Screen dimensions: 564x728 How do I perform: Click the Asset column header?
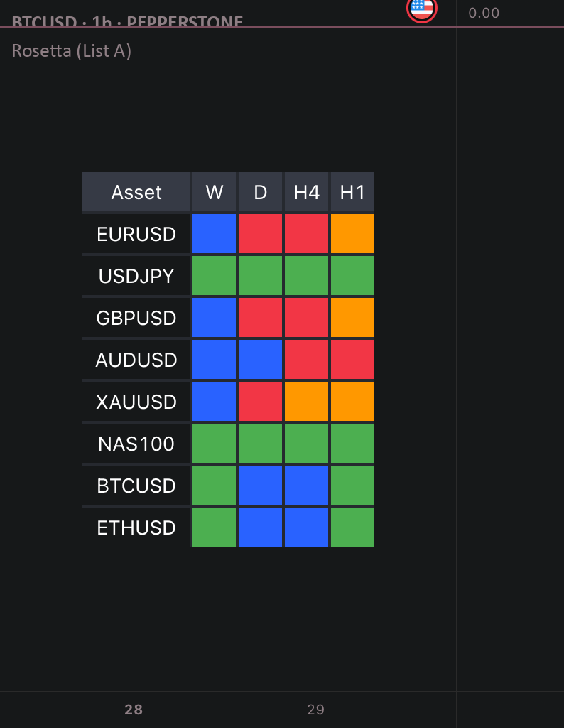(x=136, y=192)
